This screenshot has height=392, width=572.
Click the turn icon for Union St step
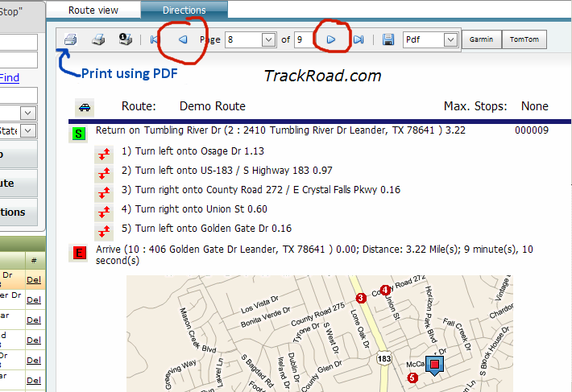coord(104,213)
